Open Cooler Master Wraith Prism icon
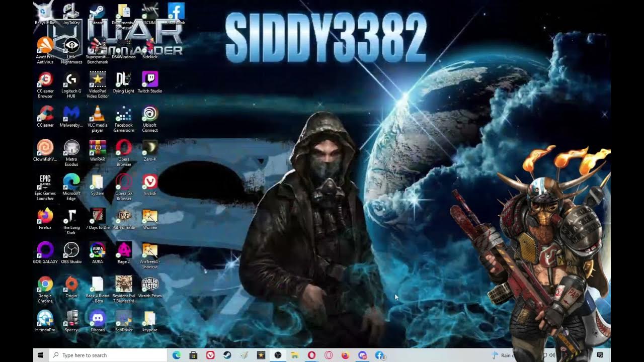644x362 pixels. coord(150,288)
